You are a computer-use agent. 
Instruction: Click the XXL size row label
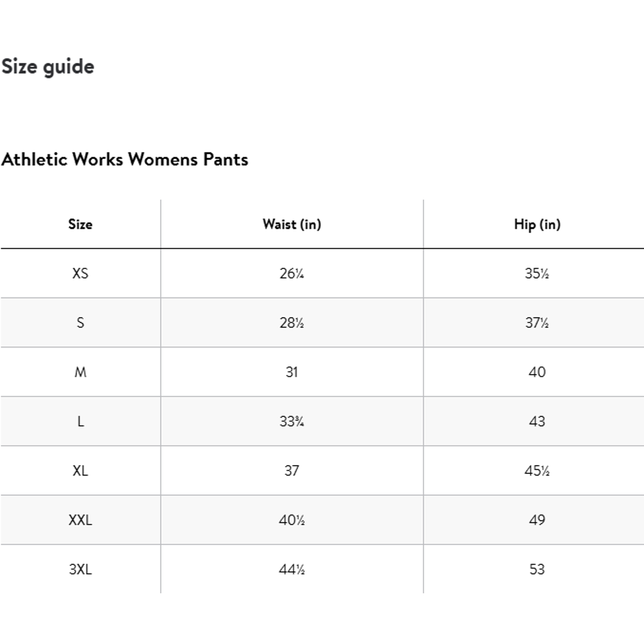(80, 520)
